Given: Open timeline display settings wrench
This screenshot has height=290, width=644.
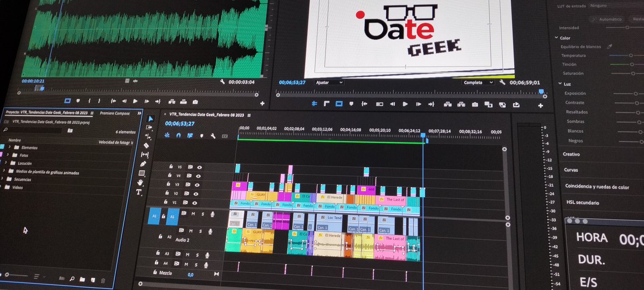Looking at the screenshot, I should (x=213, y=136).
